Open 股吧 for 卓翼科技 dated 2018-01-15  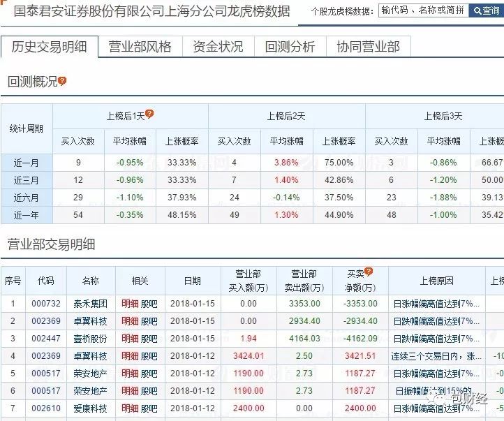(149, 321)
